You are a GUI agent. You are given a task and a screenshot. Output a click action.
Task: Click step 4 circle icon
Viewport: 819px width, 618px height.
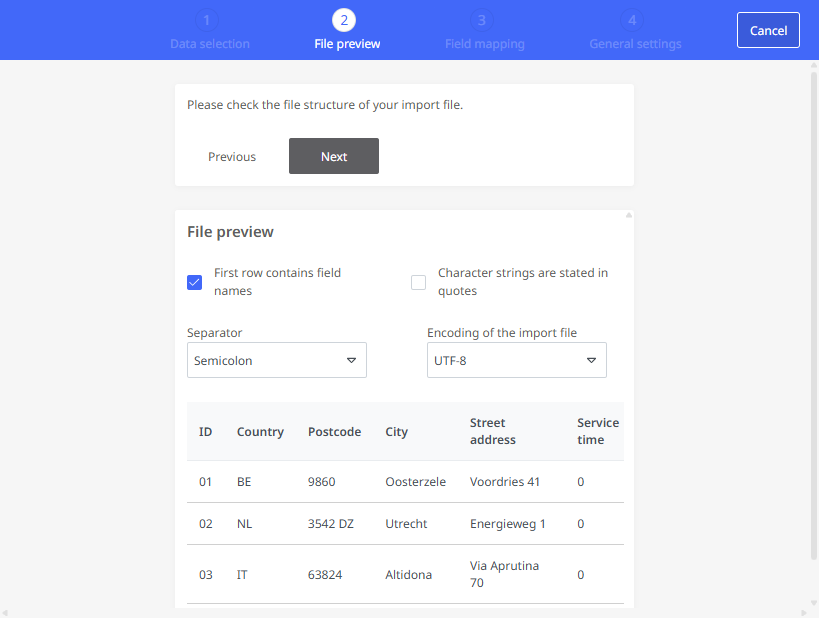pyautogui.click(x=632, y=20)
